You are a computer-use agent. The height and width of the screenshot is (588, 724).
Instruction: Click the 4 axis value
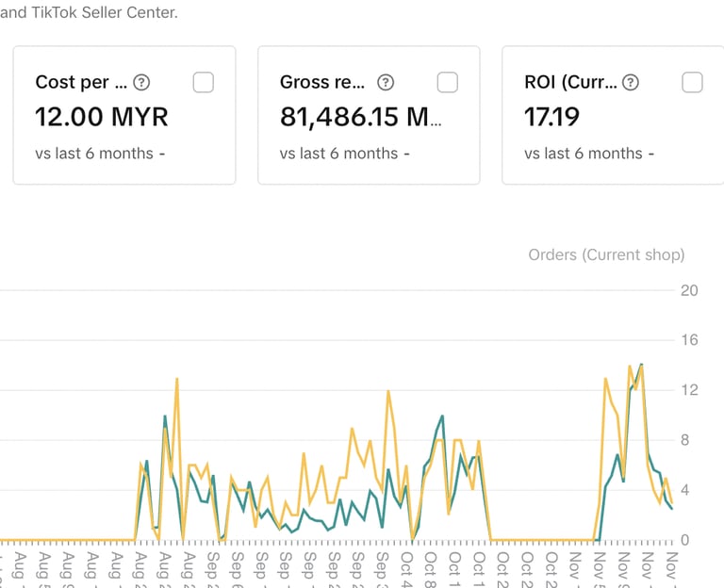(x=684, y=490)
